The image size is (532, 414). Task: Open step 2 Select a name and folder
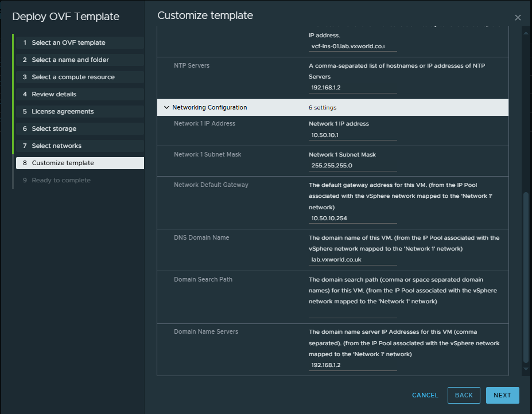coord(70,60)
